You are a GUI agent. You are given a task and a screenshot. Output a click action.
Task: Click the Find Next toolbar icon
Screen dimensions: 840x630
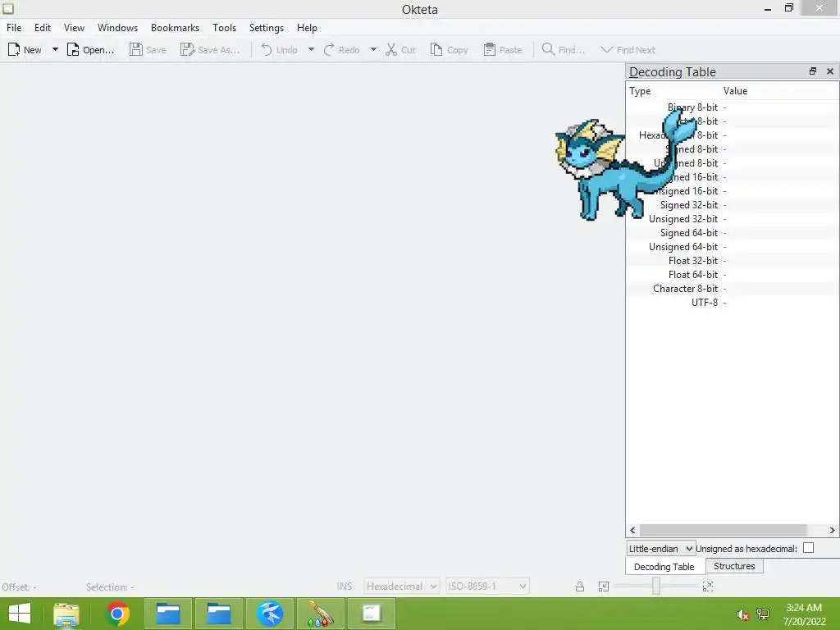[606, 50]
